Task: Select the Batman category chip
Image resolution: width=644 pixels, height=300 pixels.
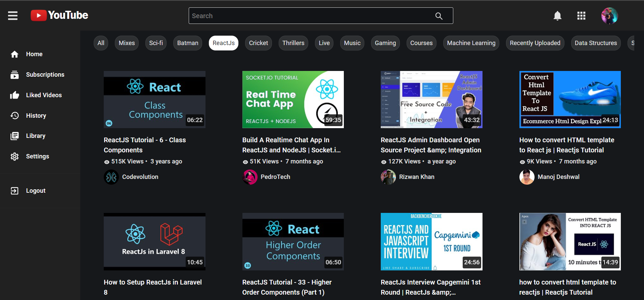Action: tap(187, 43)
